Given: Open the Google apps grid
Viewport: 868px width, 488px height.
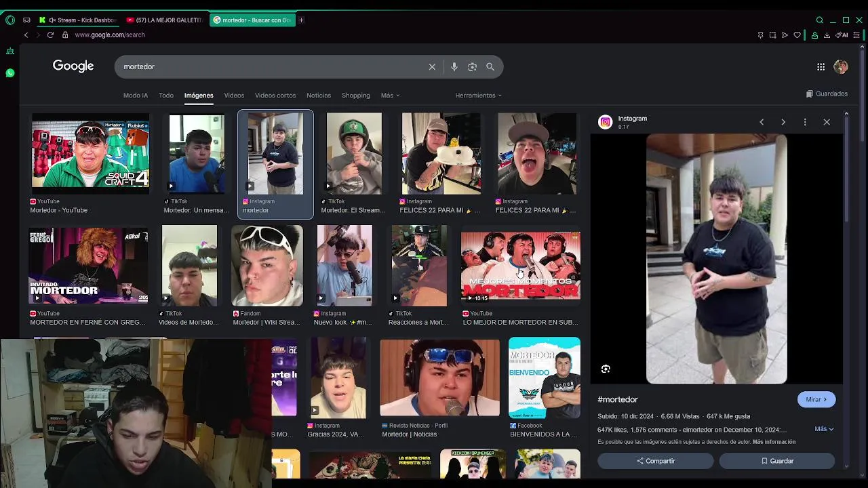Looking at the screenshot, I should [x=821, y=66].
